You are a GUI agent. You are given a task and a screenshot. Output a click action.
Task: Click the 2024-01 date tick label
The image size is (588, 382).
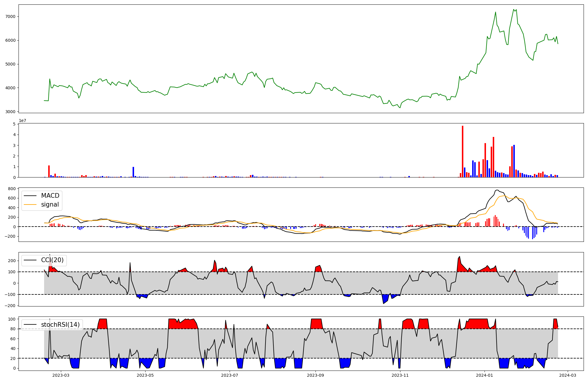(484, 375)
